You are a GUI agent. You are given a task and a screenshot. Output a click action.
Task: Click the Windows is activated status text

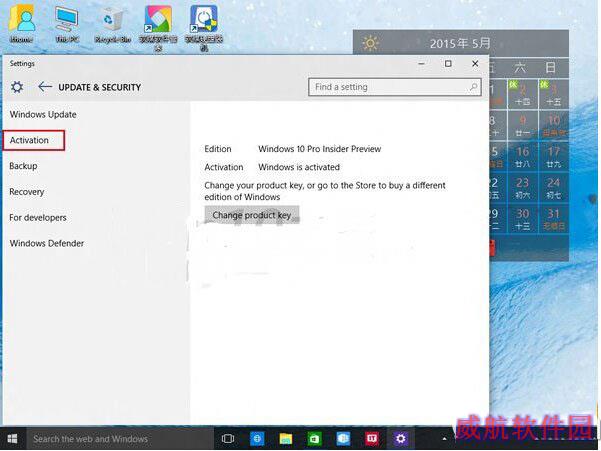pyautogui.click(x=299, y=167)
